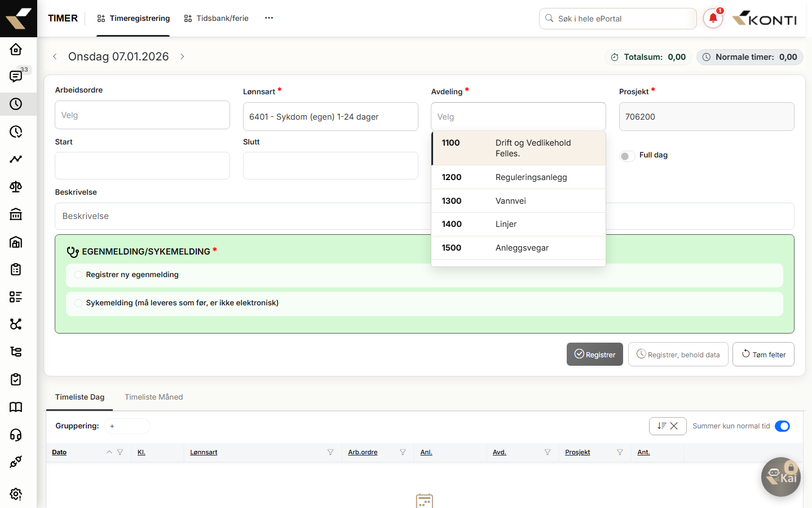
Task: Open the open book icon in sidebar
Action: pos(16,407)
